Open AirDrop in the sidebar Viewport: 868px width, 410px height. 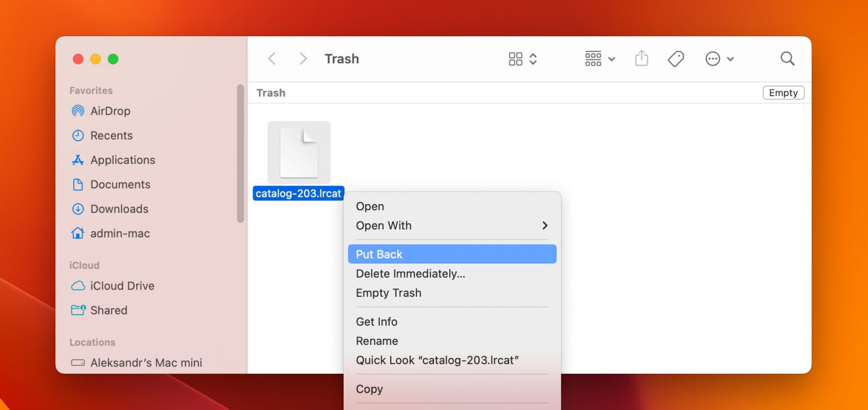pyautogui.click(x=110, y=111)
